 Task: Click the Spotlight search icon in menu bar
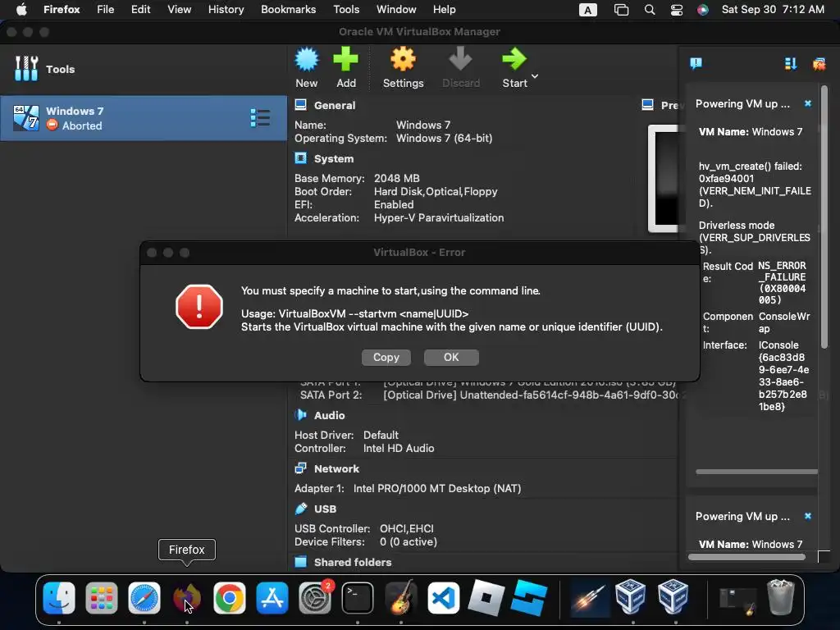click(650, 10)
